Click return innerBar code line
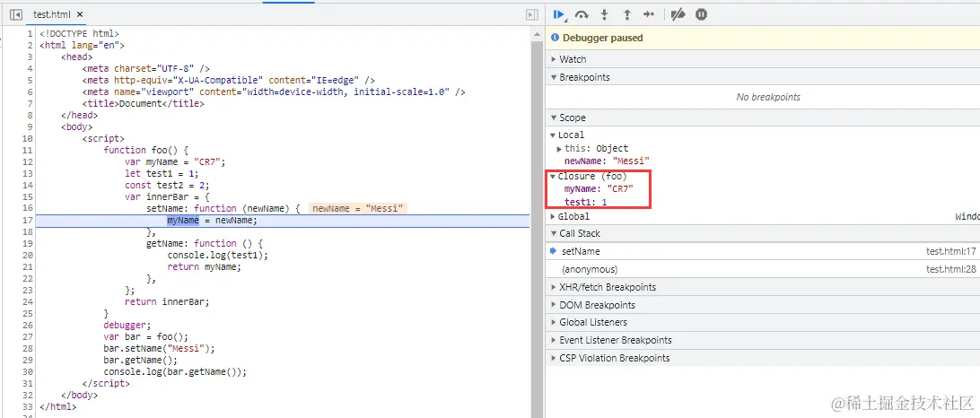Viewport: 980px width, 418px height. click(167, 301)
